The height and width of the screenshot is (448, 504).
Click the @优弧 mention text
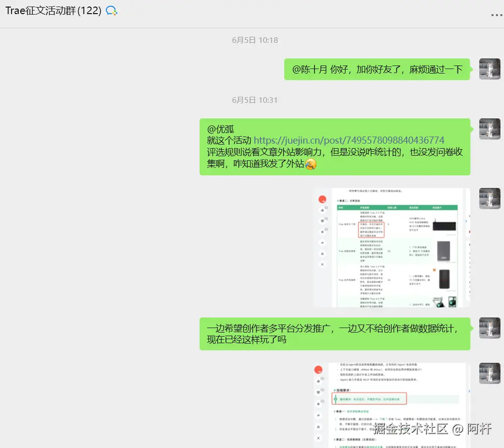221,129
